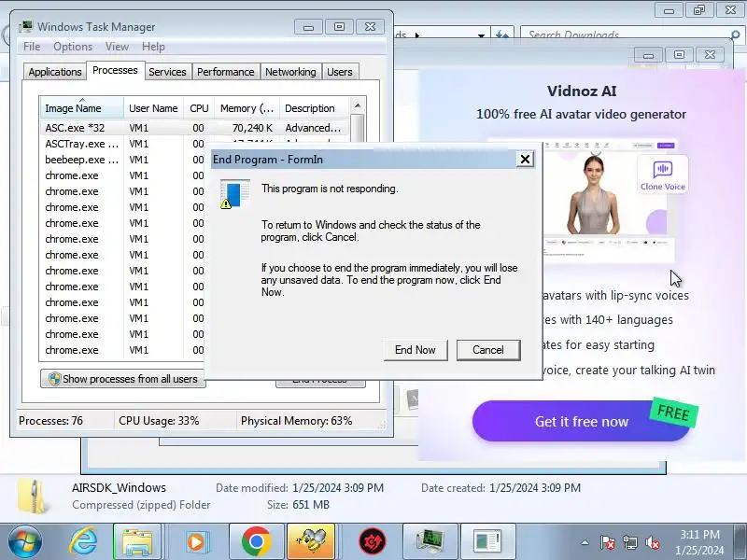Expand Explorer address bar dropdown arrow
The width and height of the screenshot is (747, 560).
tap(481, 35)
